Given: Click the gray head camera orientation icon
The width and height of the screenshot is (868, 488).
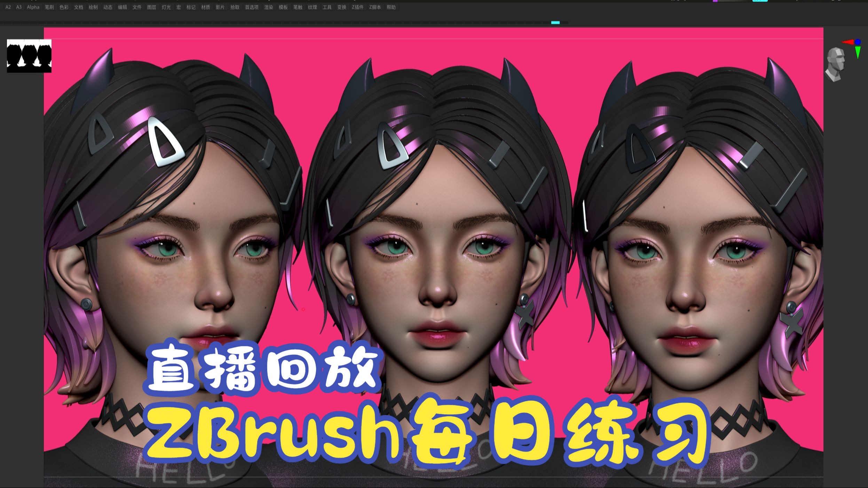Looking at the screenshot, I should click(x=835, y=65).
